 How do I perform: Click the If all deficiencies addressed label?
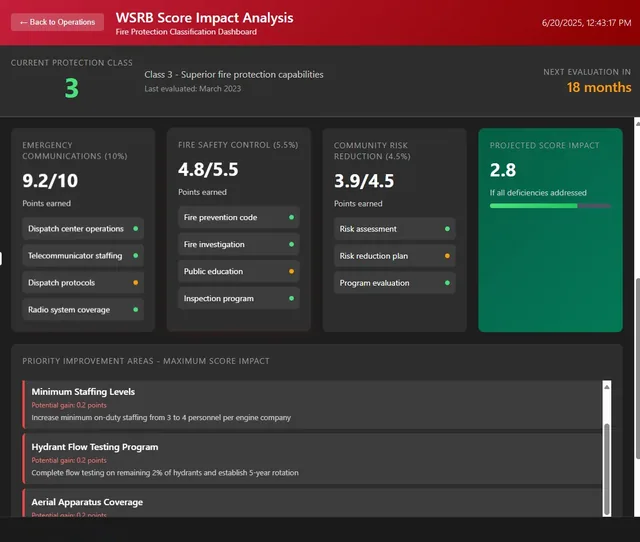pyautogui.click(x=538, y=193)
